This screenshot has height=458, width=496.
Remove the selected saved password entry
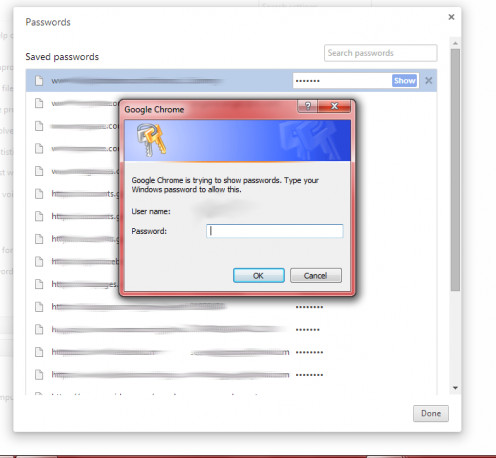[429, 81]
